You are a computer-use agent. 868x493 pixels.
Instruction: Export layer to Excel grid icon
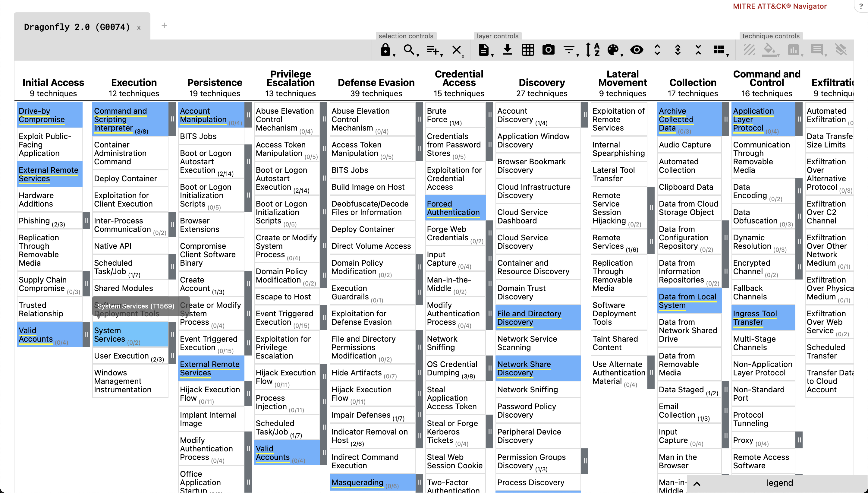(x=528, y=50)
